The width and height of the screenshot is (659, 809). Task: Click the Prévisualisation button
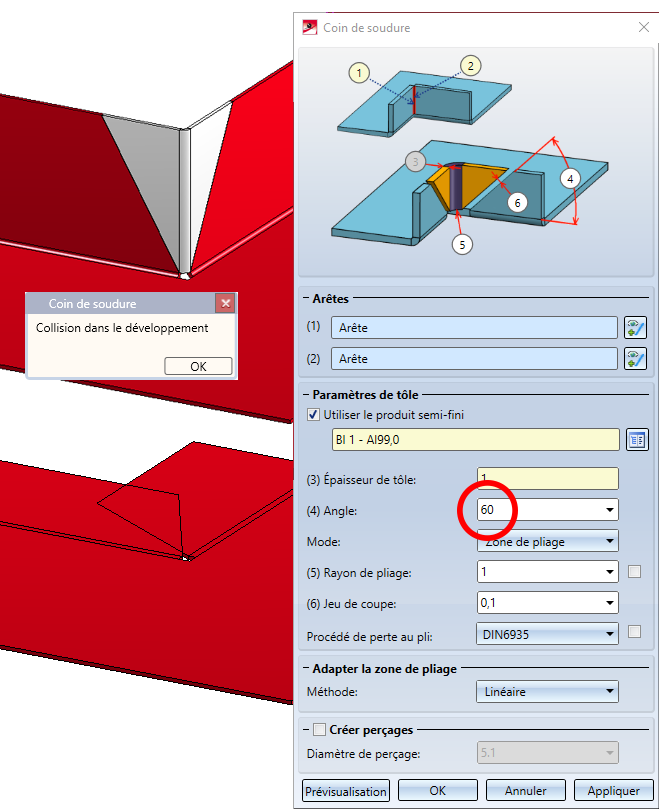pos(346,790)
